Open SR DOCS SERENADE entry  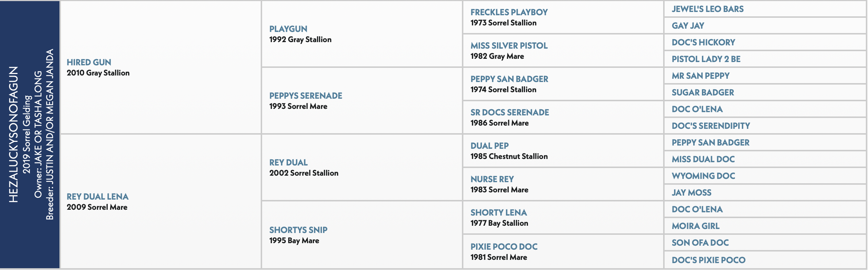tap(510, 112)
